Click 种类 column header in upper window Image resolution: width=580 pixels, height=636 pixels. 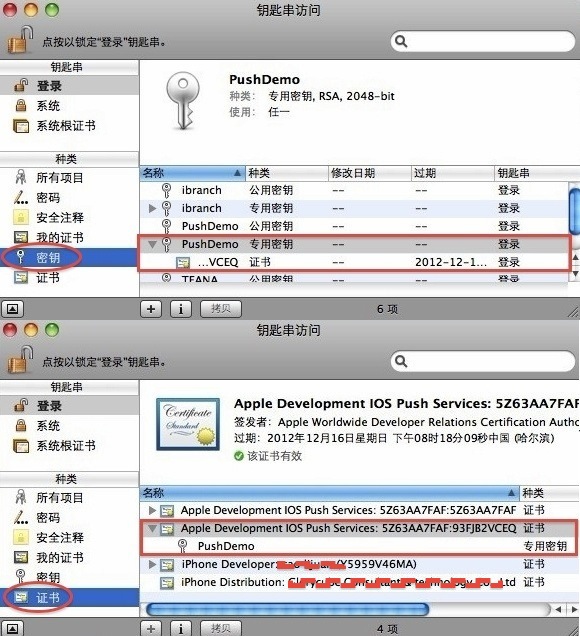click(x=286, y=173)
